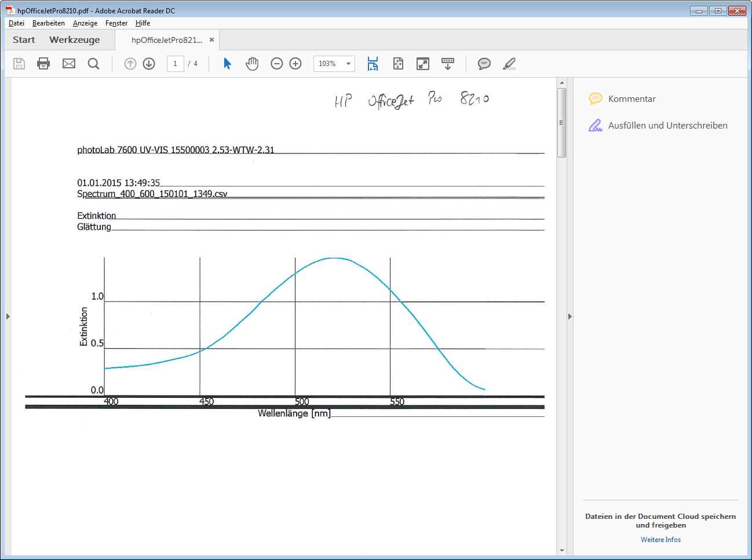This screenshot has height=560, width=752.
Task: Zoom in with plus icon
Action: point(295,64)
